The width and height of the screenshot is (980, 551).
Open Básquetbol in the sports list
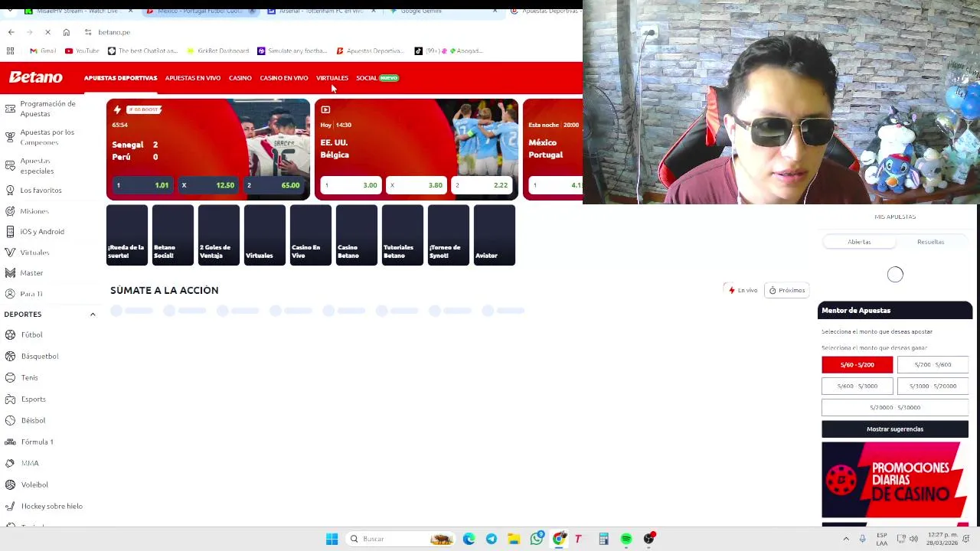pos(40,356)
